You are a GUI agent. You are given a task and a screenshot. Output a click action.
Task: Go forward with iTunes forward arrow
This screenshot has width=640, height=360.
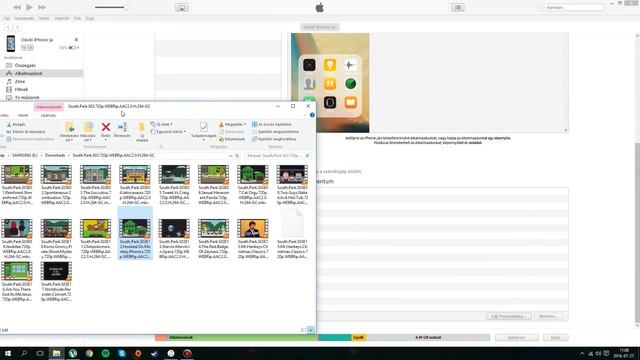click(17, 27)
